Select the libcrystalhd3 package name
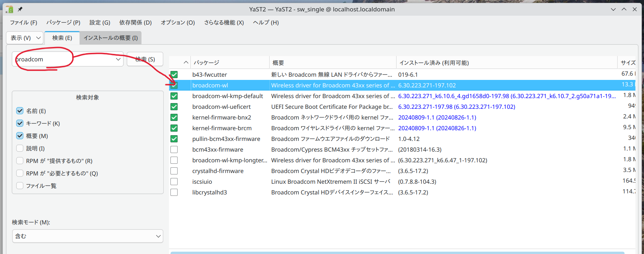Screen dimensions: 644x254 coord(210,192)
